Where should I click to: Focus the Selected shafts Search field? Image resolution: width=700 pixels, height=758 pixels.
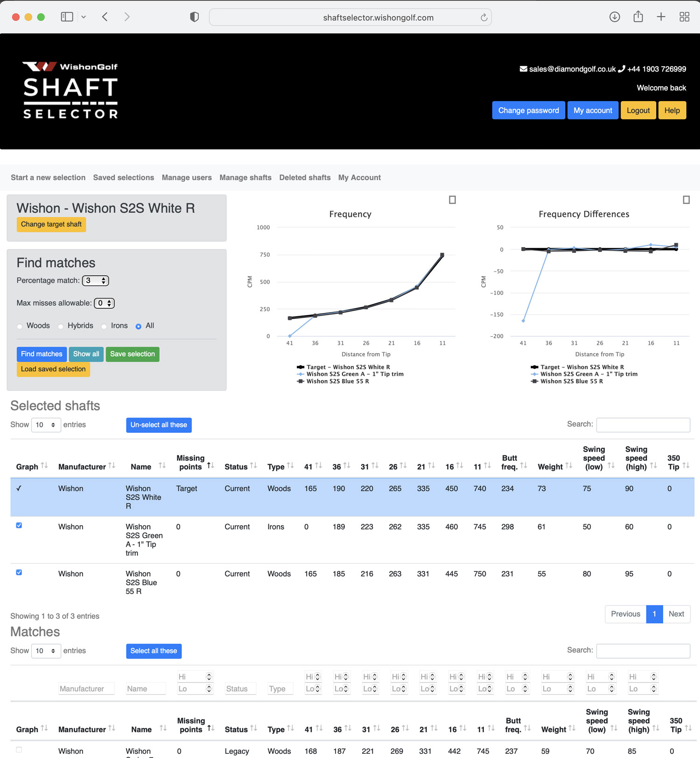click(x=643, y=425)
